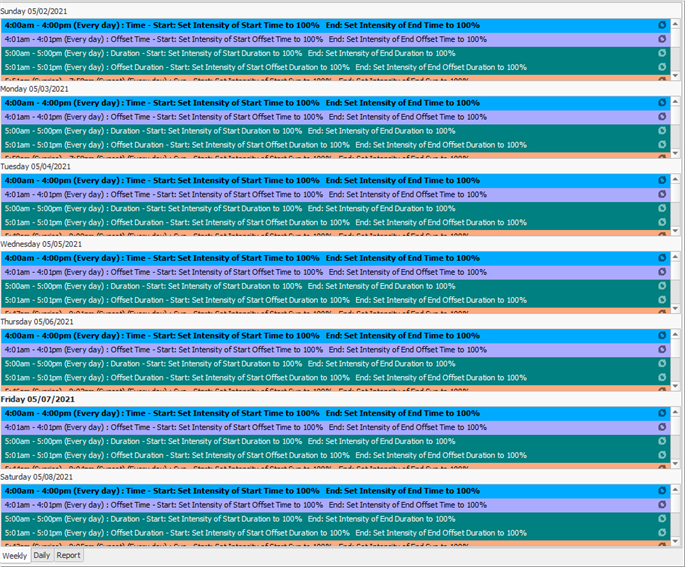The width and height of the screenshot is (685, 567).
Task: Click the recurrence icon on Sunday's Time event
Action: (662, 25)
